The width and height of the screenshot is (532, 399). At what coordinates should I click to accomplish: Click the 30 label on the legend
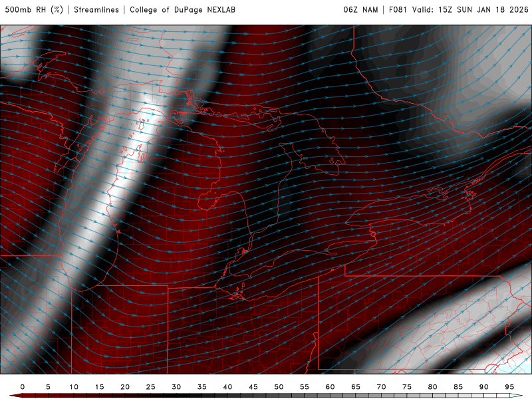point(176,387)
